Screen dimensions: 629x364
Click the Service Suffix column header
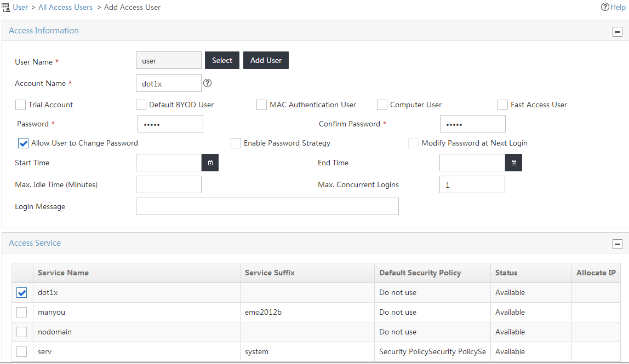307,273
